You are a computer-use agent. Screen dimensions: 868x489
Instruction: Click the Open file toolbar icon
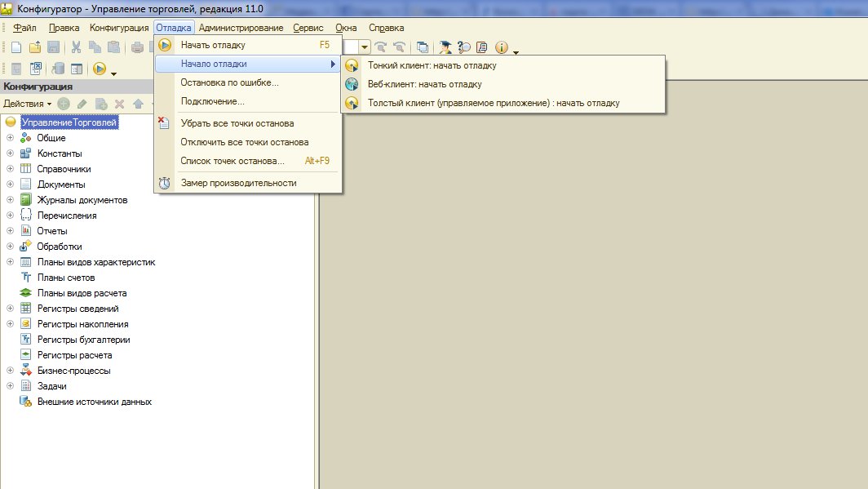point(35,47)
